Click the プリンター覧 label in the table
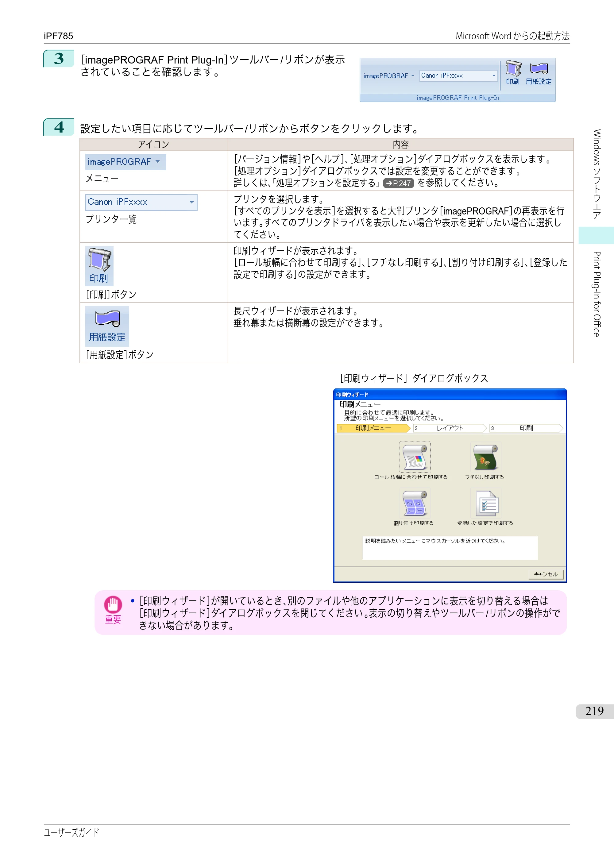Viewport: 614px width, 868px height. (111, 219)
